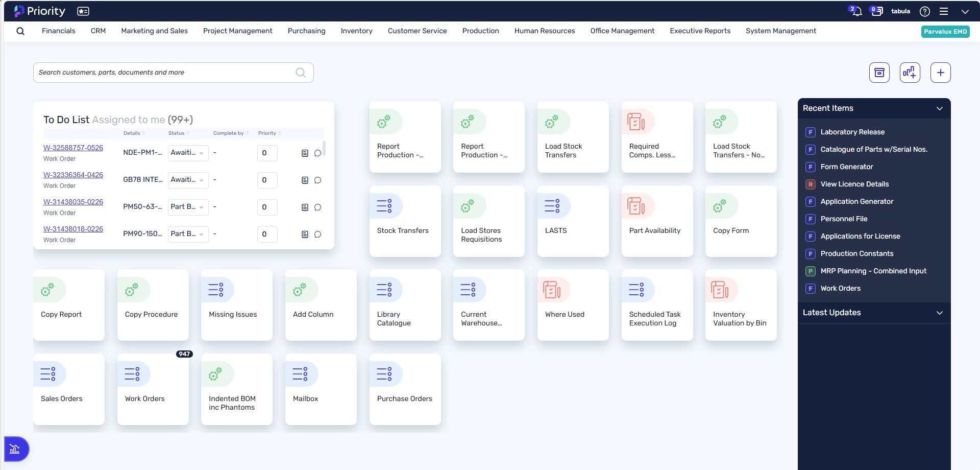Click the search magnifier inside search box
Viewport: 980px width, 470px height.
[x=301, y=73]
